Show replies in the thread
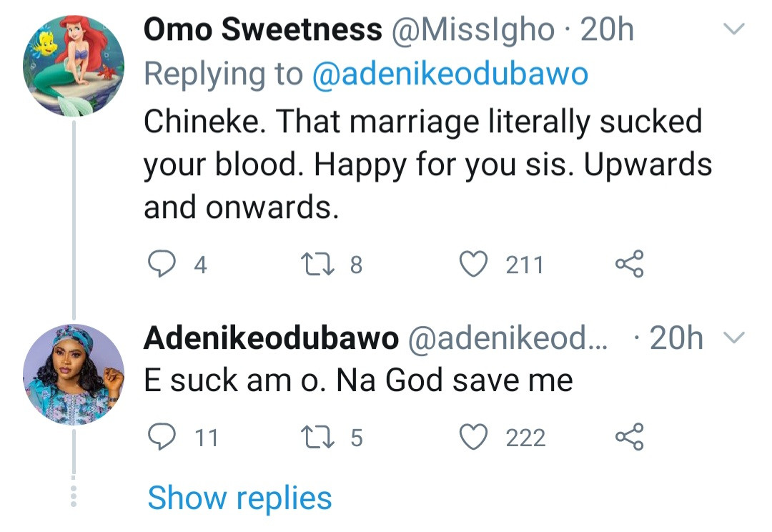The width and height of the screenshot is (772, 532). coord(239,498)
